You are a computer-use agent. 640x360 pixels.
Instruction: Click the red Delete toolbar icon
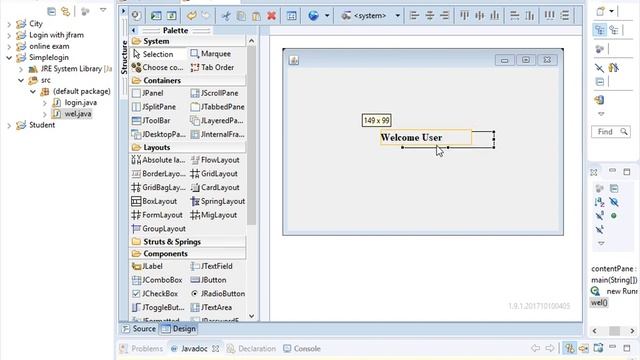coord(271,16)
